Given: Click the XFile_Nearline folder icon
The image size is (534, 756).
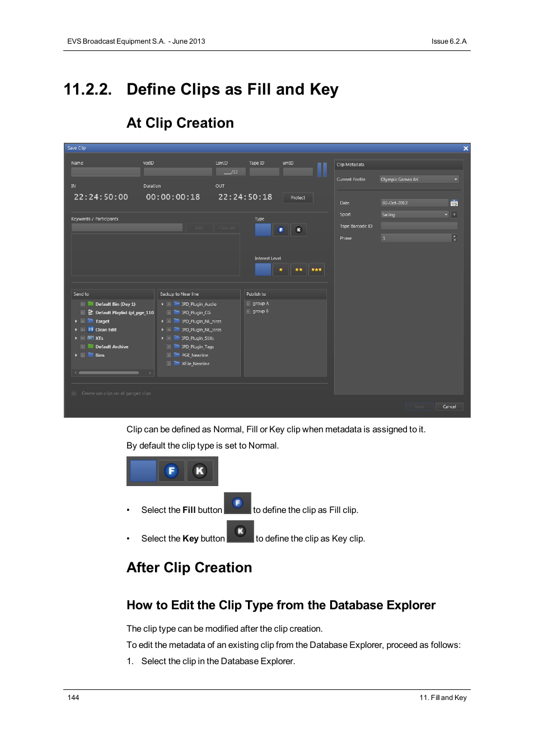Looking at the screenshot, I should (177, 363).
